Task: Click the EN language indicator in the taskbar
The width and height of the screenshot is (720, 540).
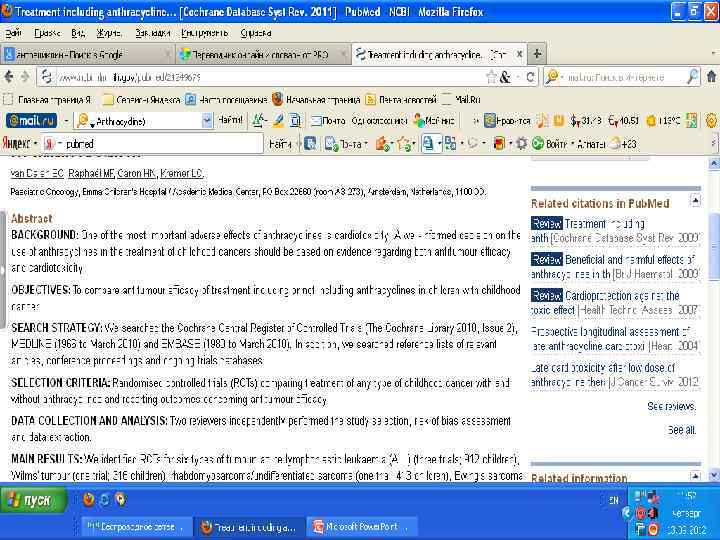Action: (x=613, y=501)
